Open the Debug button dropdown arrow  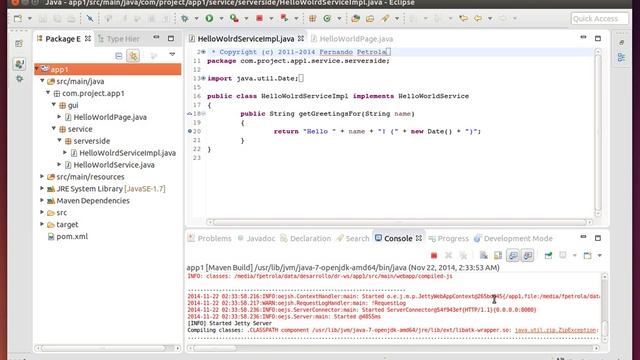coord(196,18)
